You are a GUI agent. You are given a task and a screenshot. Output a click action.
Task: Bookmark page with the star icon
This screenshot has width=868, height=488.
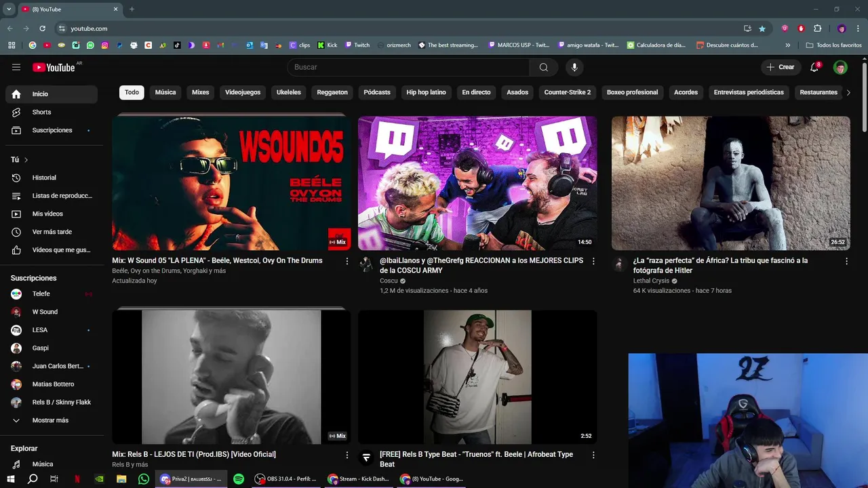click(x=762, y=28)
